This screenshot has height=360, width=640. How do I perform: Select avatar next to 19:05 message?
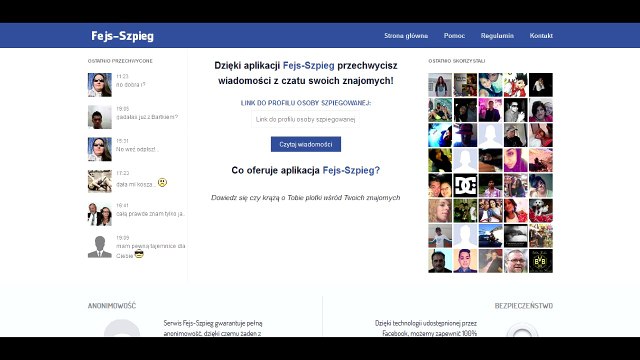(100, 117)
